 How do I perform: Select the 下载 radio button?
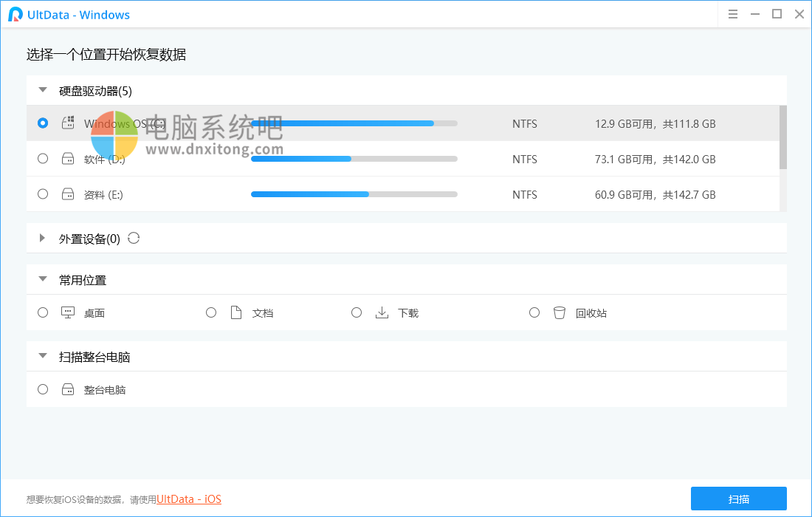[x=357, y=312]
